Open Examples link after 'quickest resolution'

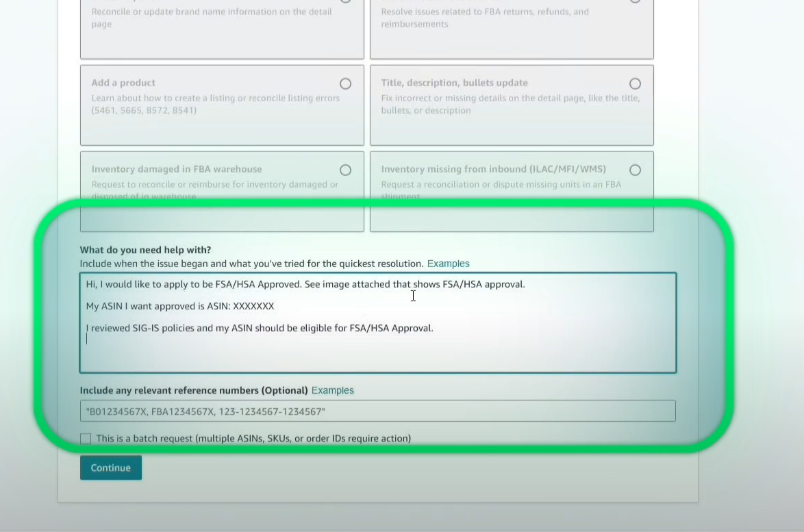coord(448,264)
